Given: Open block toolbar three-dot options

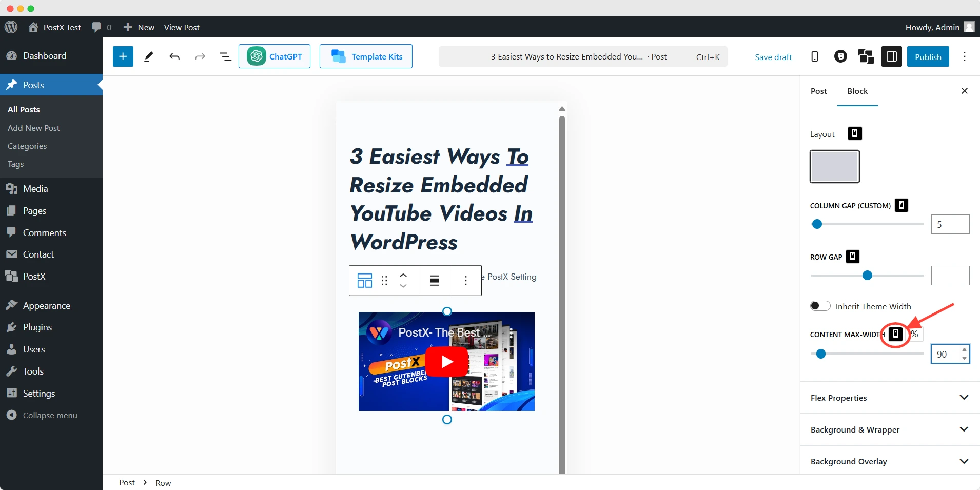Looking at the screenshot, I should 466,281.
